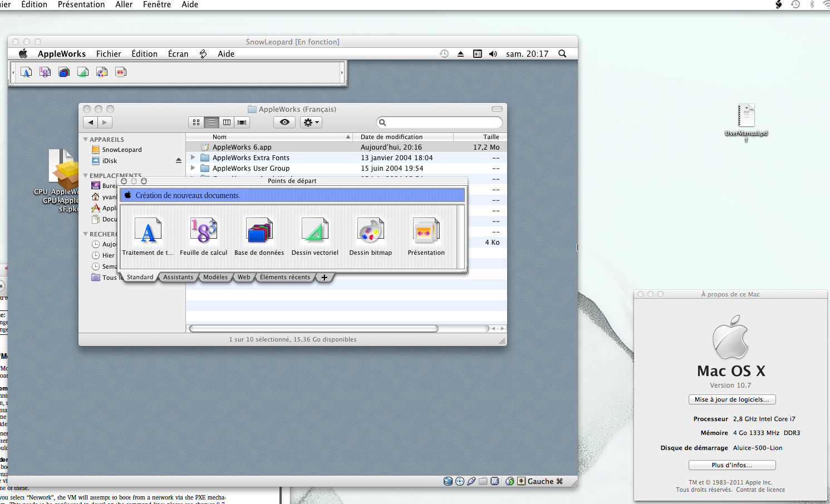Click the hard disk indicator in the VM status bar
The width and height of the screenshot is (830, 504).
[x=448, y=481]
